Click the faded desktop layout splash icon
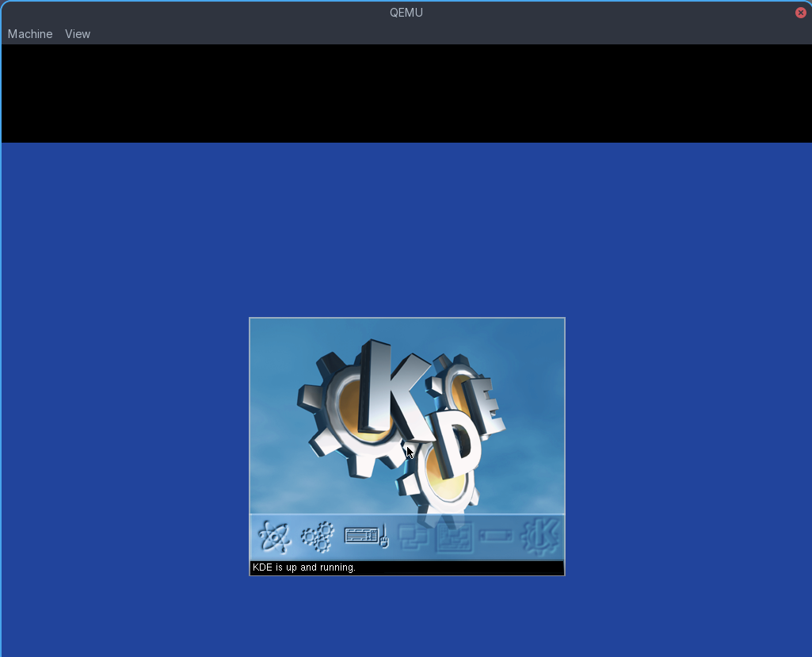The image size is (812, 657). coord(454,537)
